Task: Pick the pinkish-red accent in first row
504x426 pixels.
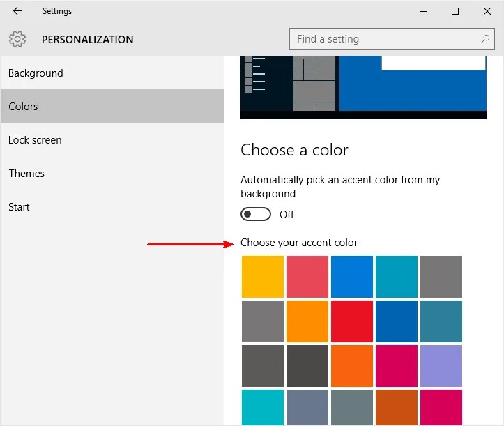Action: click(x=307, y=277)
